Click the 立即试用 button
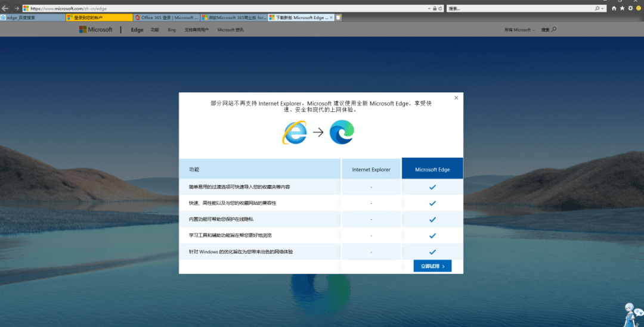The height and width of the screenshot is (327, 644). [432, 266]
